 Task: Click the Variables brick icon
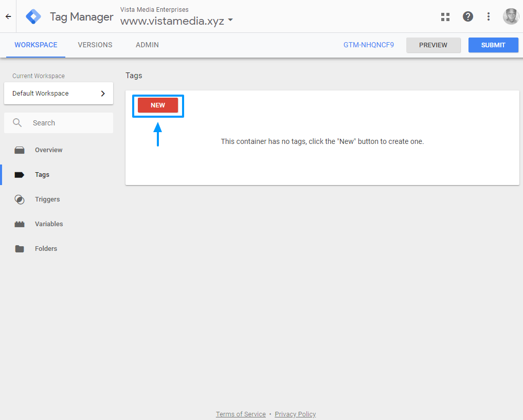[20, 224]
